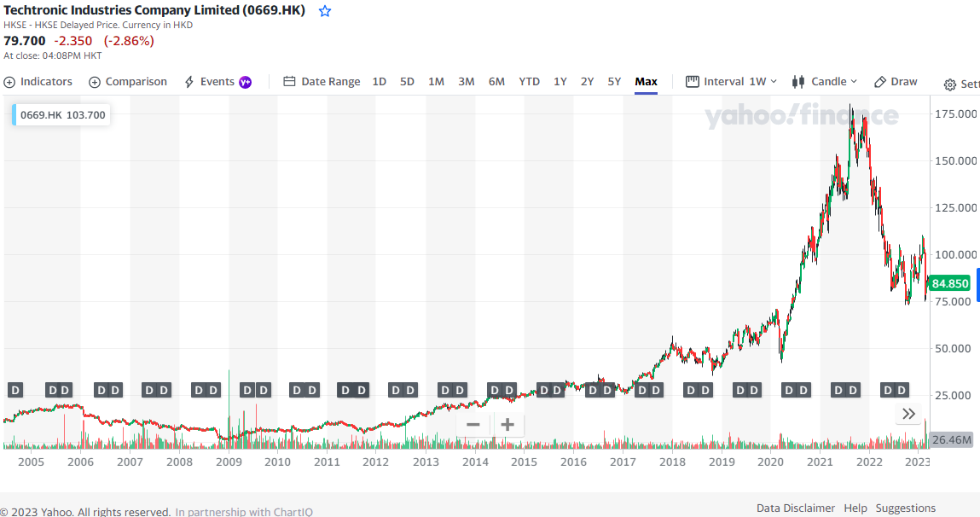Click the dividend marker above 2005

(15, 391)
